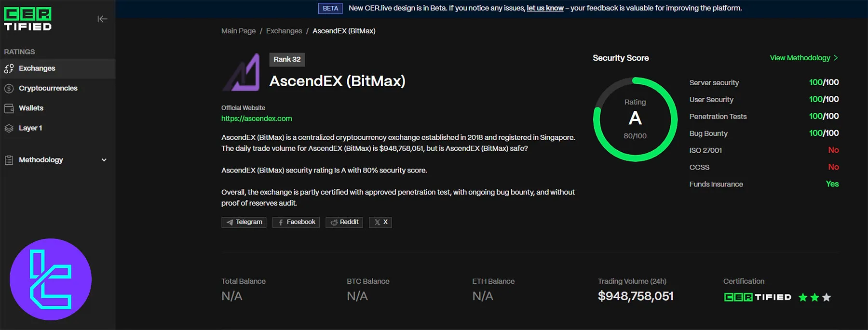Viewport: 868px width, 330px height.
Task: Click the Layer 1 stack icon
Action: (9, 128)
